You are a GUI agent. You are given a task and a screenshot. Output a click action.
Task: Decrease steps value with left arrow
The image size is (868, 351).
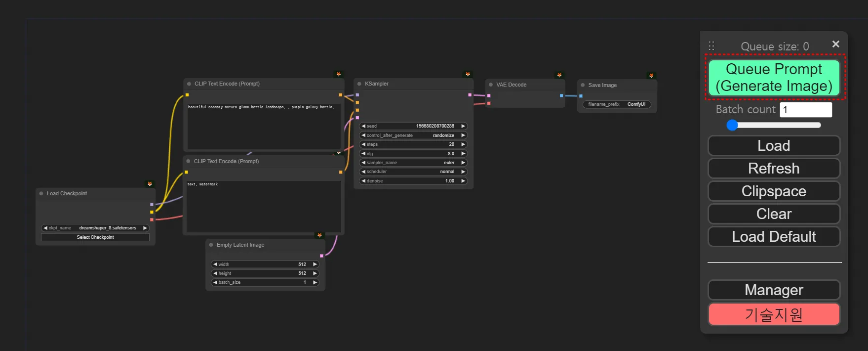point(364,144)
